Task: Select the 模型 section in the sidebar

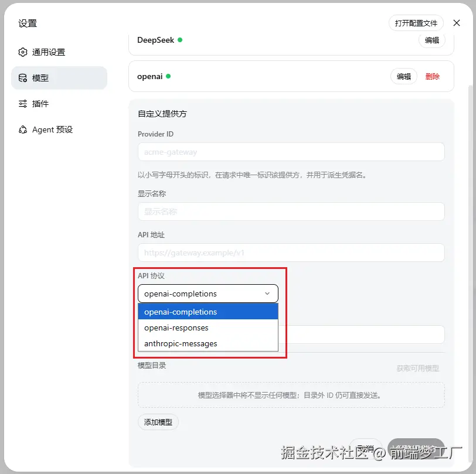Action: [59, 78]
